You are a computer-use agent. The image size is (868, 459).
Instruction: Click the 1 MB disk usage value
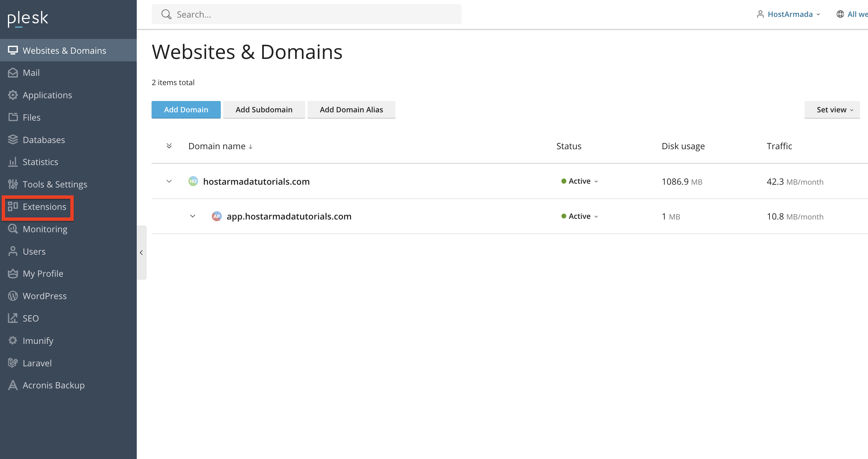[671, 216]
